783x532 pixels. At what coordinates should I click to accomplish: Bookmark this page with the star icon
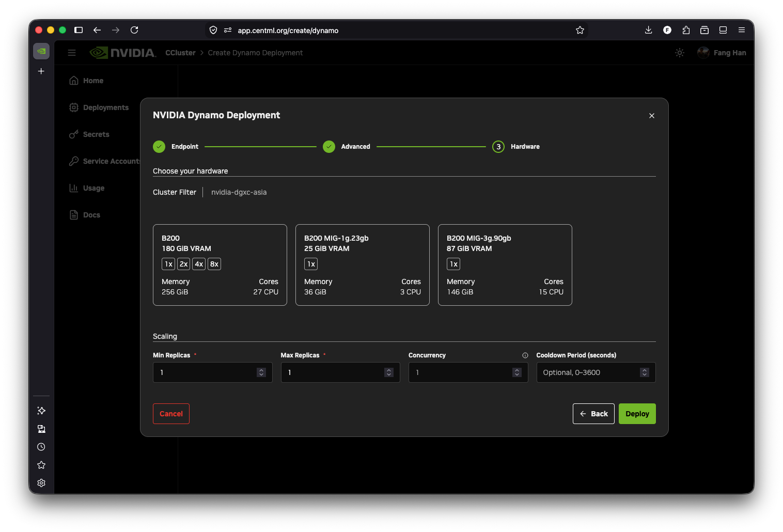[580, 30]
